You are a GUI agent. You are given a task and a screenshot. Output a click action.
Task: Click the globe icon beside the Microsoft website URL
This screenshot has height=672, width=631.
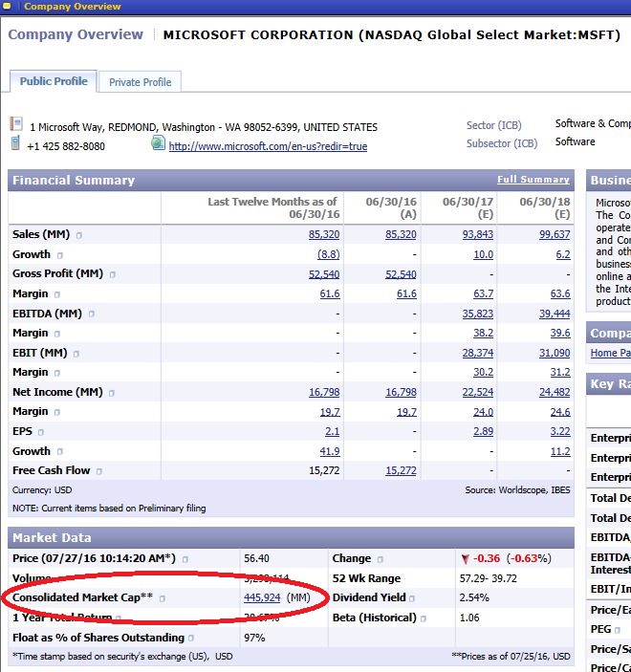tap(159, 144)
